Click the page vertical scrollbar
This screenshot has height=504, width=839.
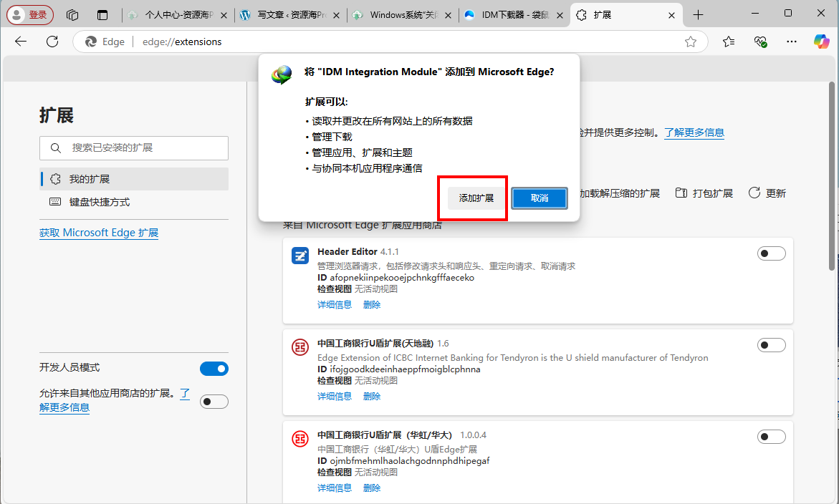[832, 176]
